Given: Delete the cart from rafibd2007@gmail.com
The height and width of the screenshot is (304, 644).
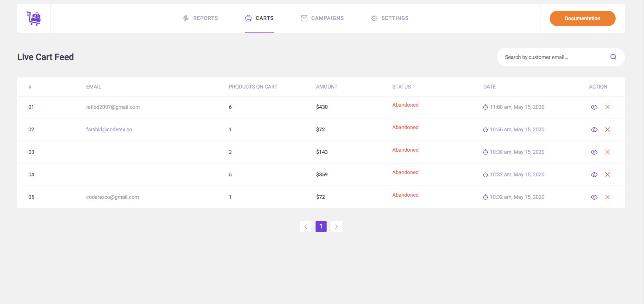Looking at the screenshot, I should pos(608,107).
